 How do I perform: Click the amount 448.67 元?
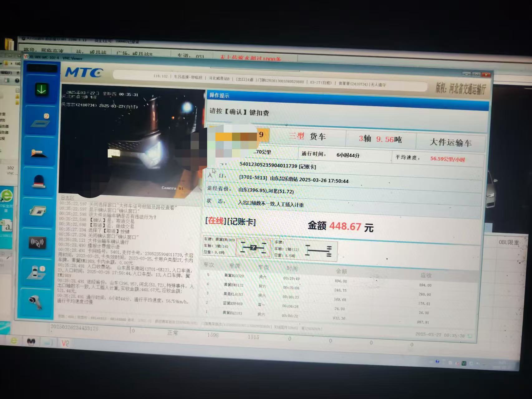pos(341,226)
